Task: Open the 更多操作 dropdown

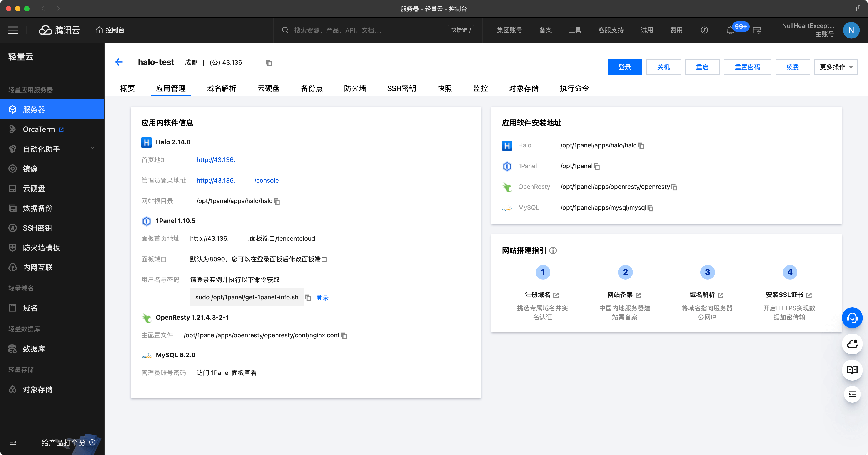Action: click(835, 67)
